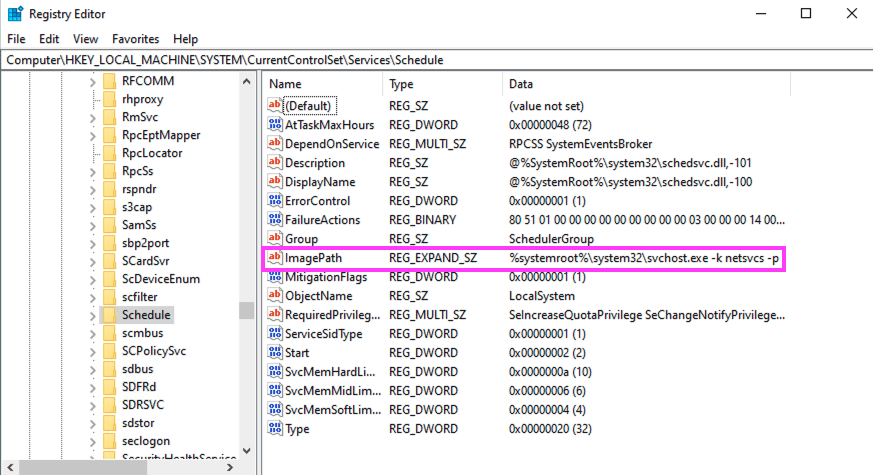Click the Data column header

646,84
